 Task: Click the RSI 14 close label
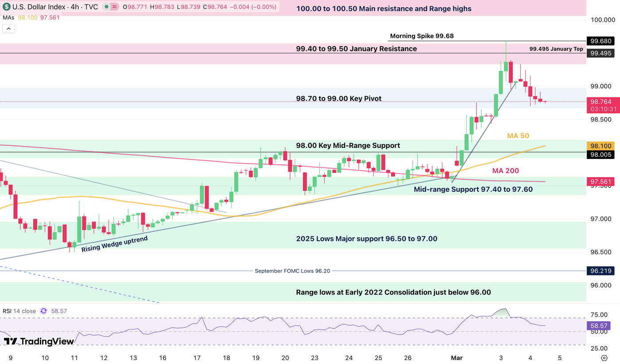coord(20,311)
